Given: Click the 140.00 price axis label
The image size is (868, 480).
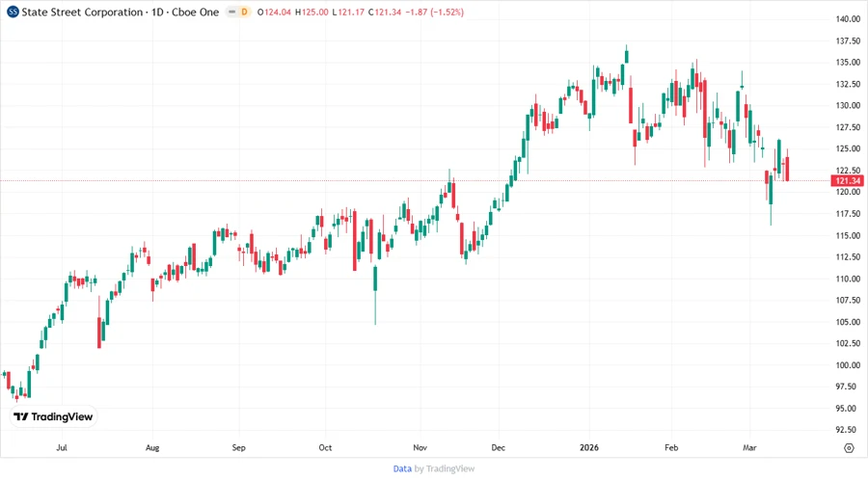Looking at the screenshot, I should click(848, 19).
